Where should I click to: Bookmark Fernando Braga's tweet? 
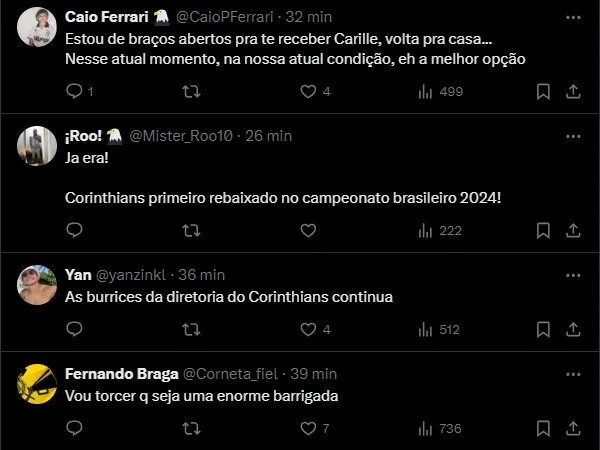pyautogui.click(x=543, y=428)
